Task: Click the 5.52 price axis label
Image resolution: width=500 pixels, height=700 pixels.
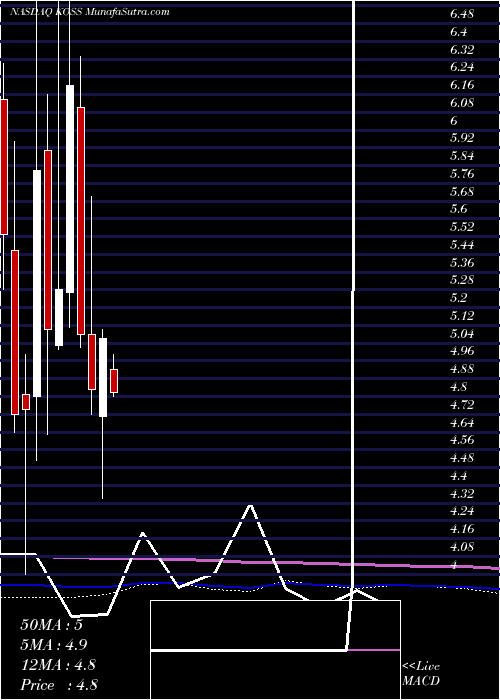Action: (462, 227)
